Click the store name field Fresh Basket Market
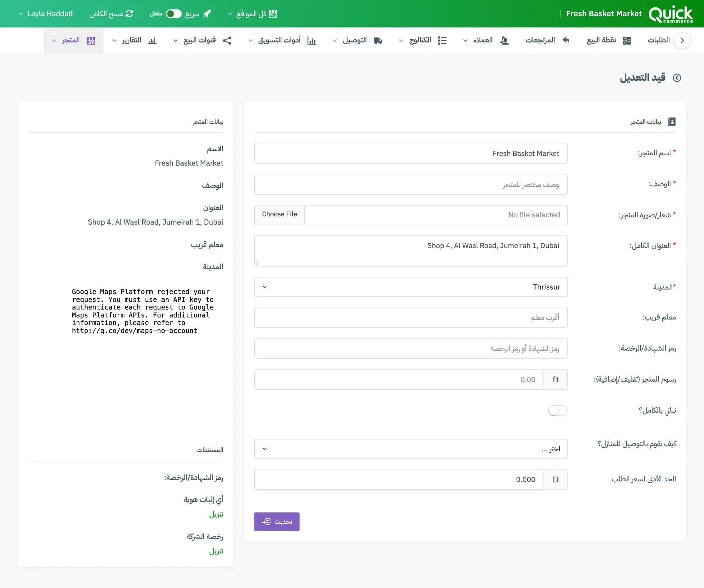The image size is (704, 588). [x=411, y=153]
